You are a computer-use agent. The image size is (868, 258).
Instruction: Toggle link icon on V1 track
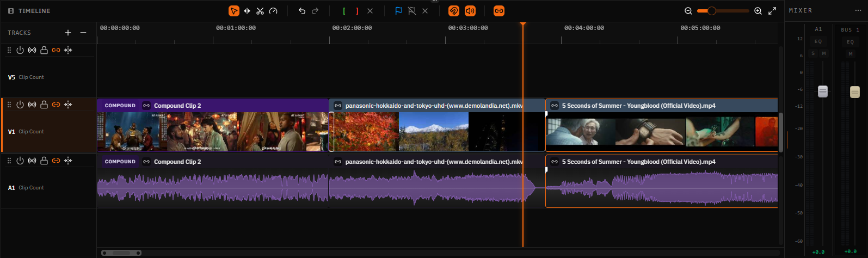click(x=56, y=105)
